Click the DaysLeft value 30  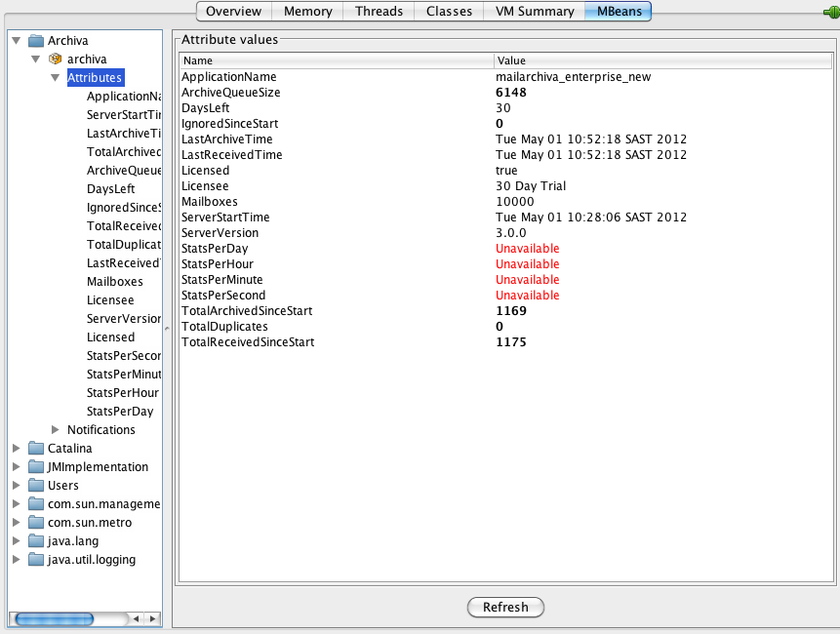click(x=503, y=108)
